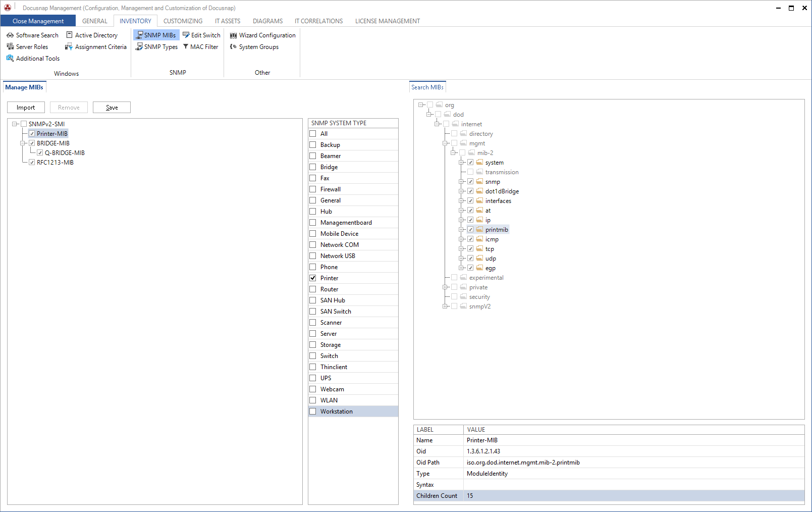Image resolution: width=812 pixels, height=512 pixels.
Task: Collapse the mib-2 tree node
Action: pos(453,152)
